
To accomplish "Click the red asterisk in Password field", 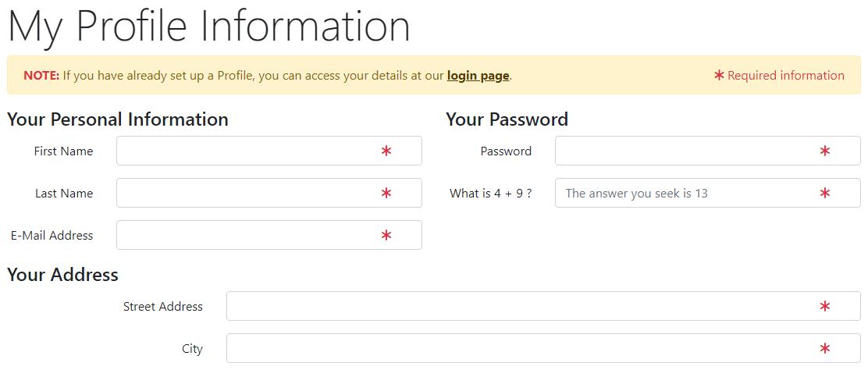I will coord(825,151).
